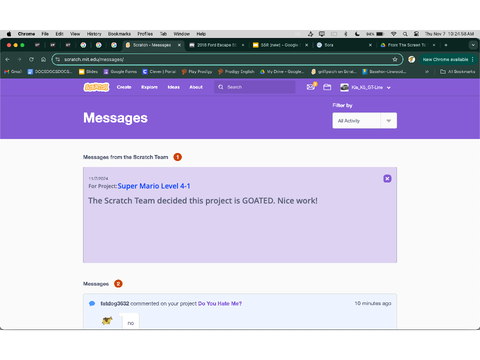Open the Do You Hate Me? project link
This screenshot has height=360, width=480.
pos(220,303)
